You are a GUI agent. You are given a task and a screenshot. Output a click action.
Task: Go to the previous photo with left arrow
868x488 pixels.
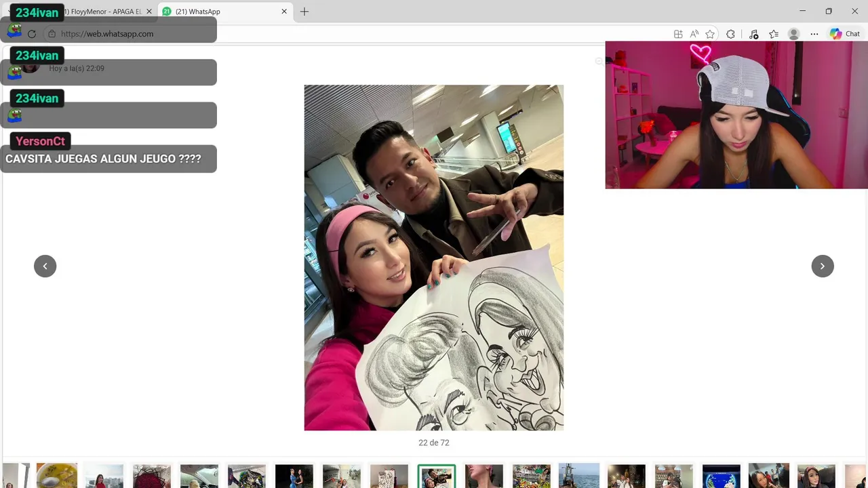(45, 266)
